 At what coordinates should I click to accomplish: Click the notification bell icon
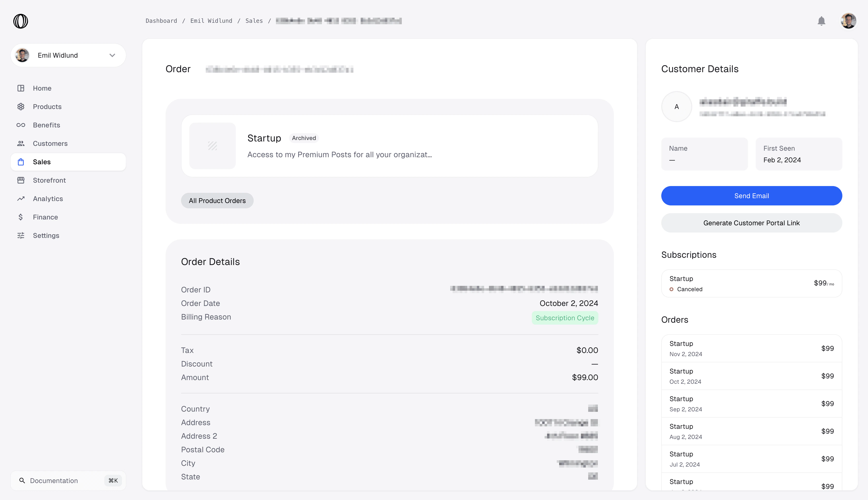point(821,21)
